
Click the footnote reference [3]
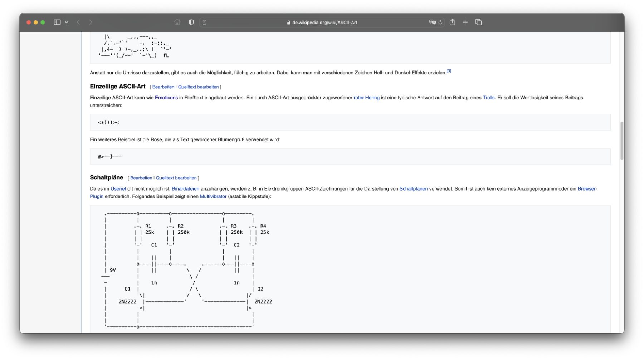(x=449, y=71)
